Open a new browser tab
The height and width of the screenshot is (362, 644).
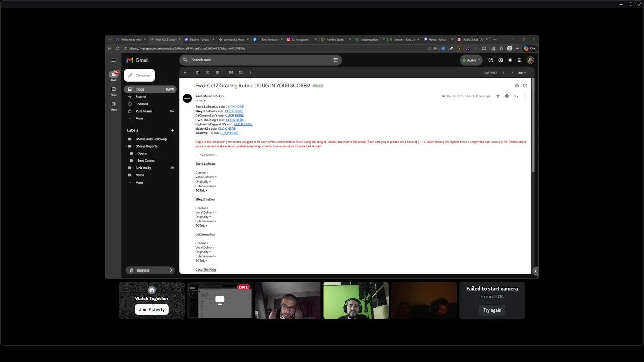[495, 39]
